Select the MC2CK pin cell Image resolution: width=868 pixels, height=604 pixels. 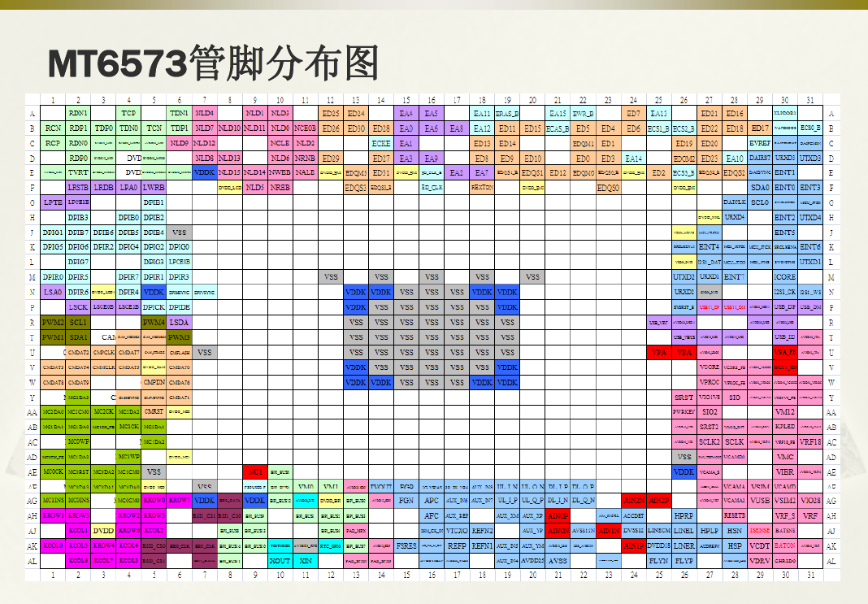tap(103, 411)
